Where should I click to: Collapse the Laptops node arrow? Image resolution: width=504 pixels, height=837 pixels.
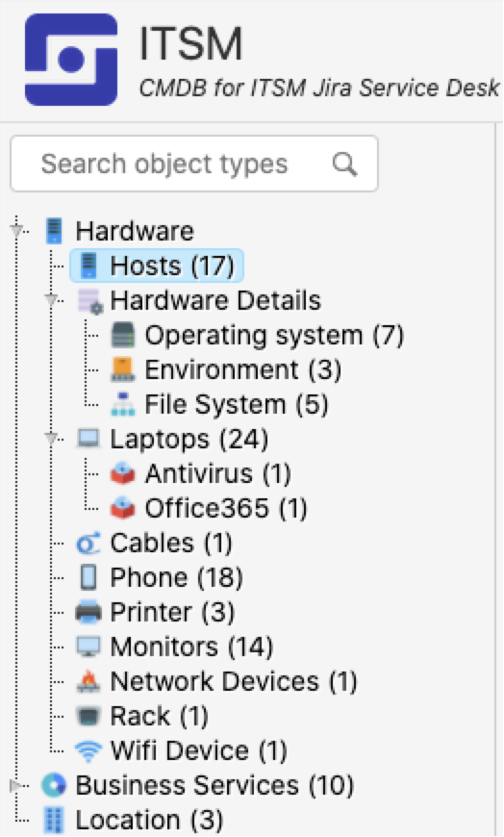tap(51, 439)
